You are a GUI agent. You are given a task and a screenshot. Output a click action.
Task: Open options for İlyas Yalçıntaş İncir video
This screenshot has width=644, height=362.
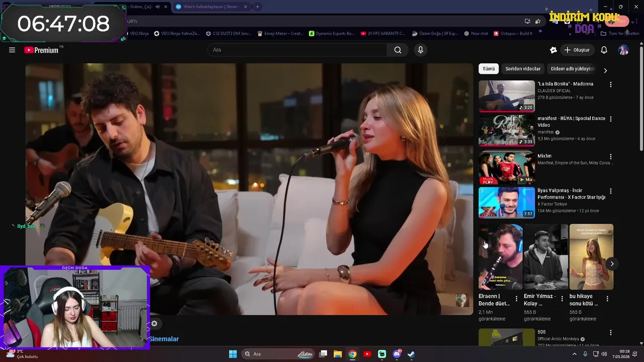[611, 191]
